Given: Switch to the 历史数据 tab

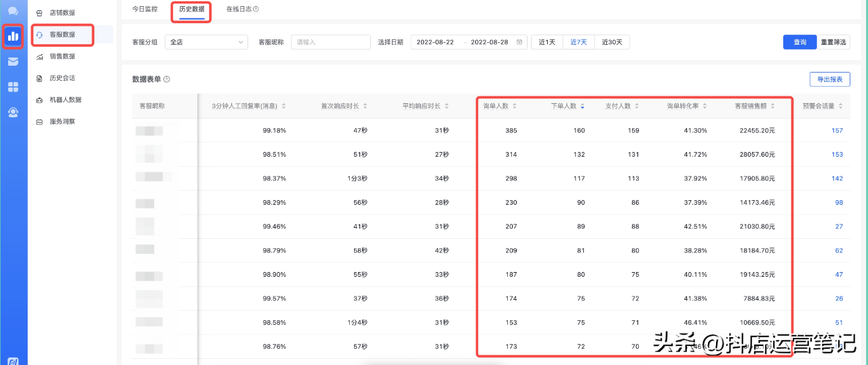Looking at the screenshot, I should point(192,9).
